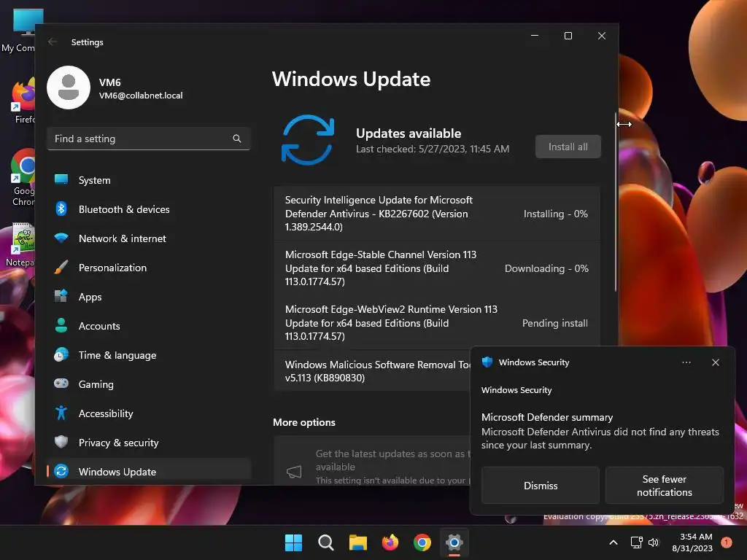Click the Install all button
Viewport: 747px width, 560px height.
(568, 147)
